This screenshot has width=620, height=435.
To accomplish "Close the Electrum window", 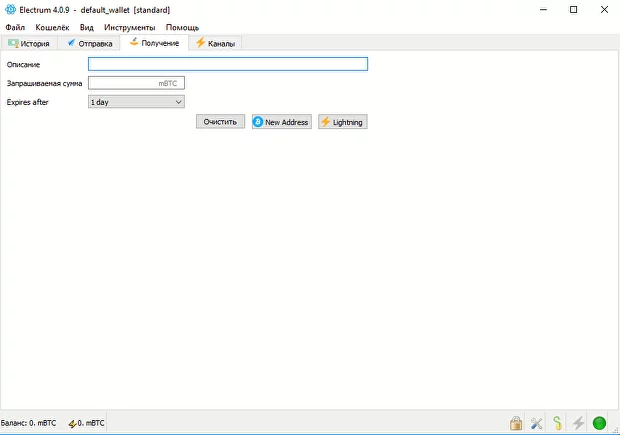I will 604,9.
